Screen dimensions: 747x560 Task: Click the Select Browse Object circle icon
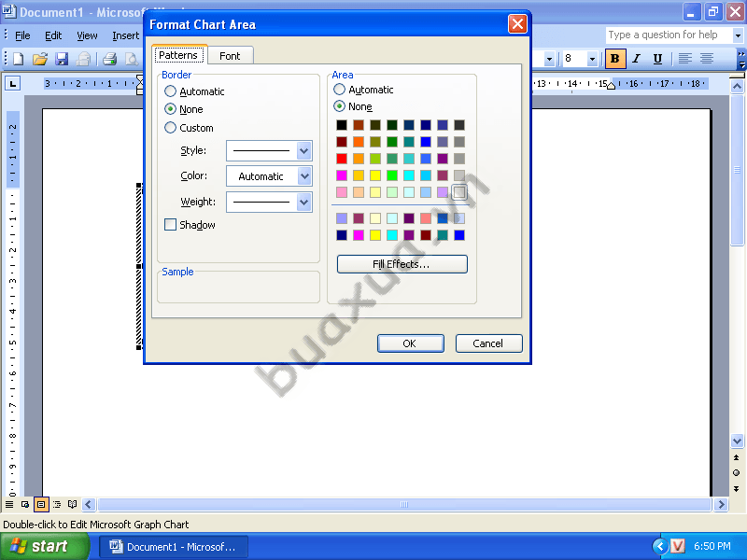[x=737, y=473]
